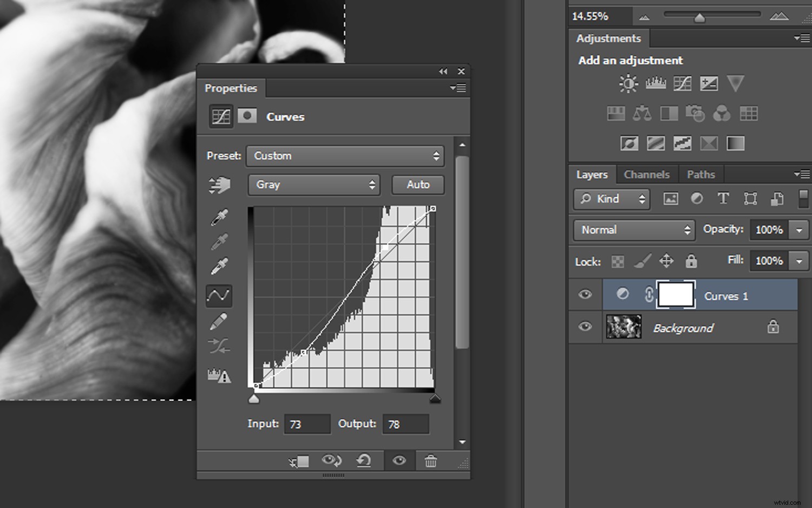This screenshot has height=508, width=812.
Task: Open the Gray channel dropdown
Action: click(314, 185)
